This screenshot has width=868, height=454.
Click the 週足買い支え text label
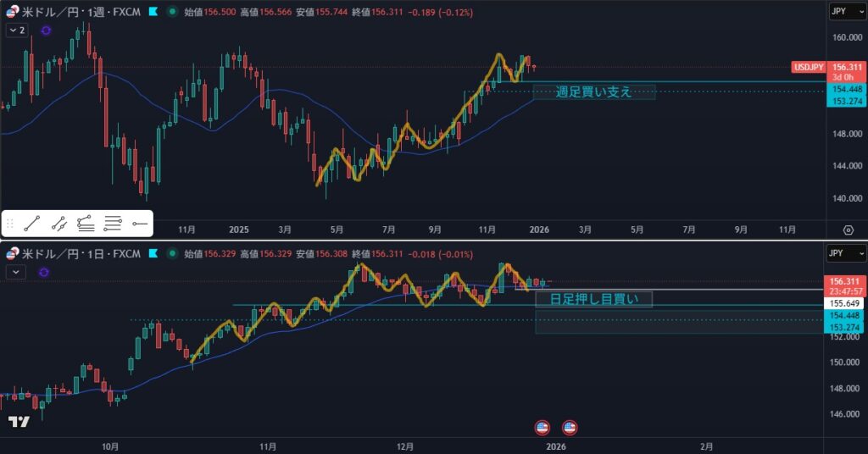point(593,91)
